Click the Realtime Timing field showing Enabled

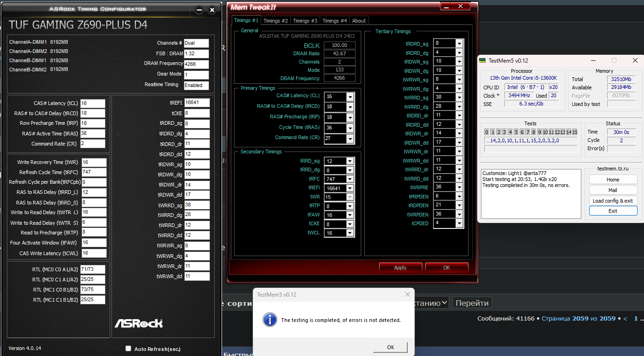196,85
